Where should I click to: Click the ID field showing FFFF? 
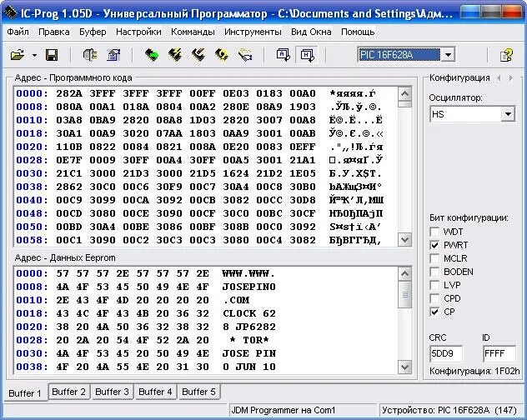coord(499,353)
